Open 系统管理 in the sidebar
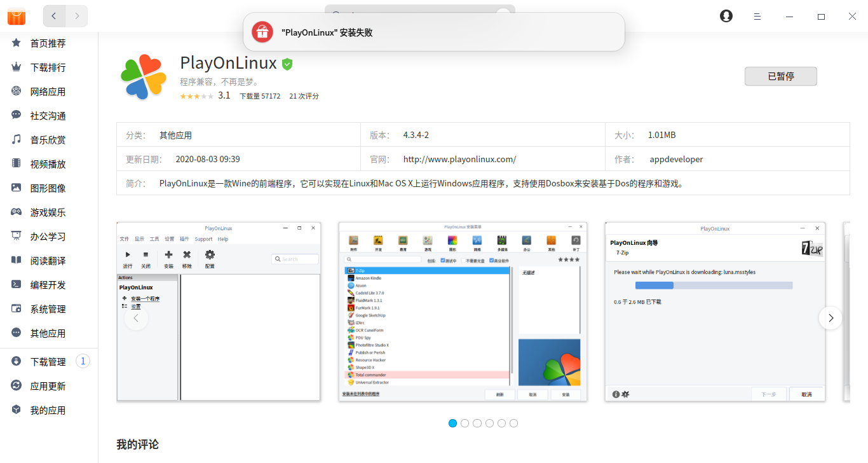This screenshot has height=463, width=868. (x=49, y=309)
